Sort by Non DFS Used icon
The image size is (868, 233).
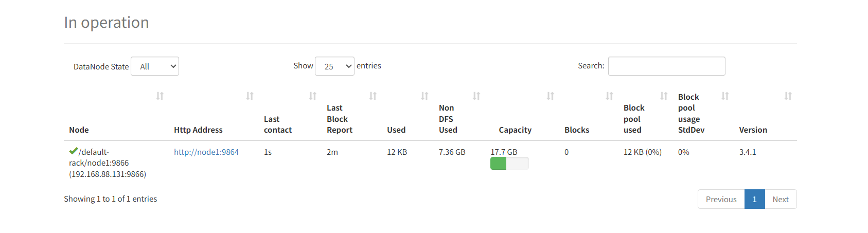point(476,96)
